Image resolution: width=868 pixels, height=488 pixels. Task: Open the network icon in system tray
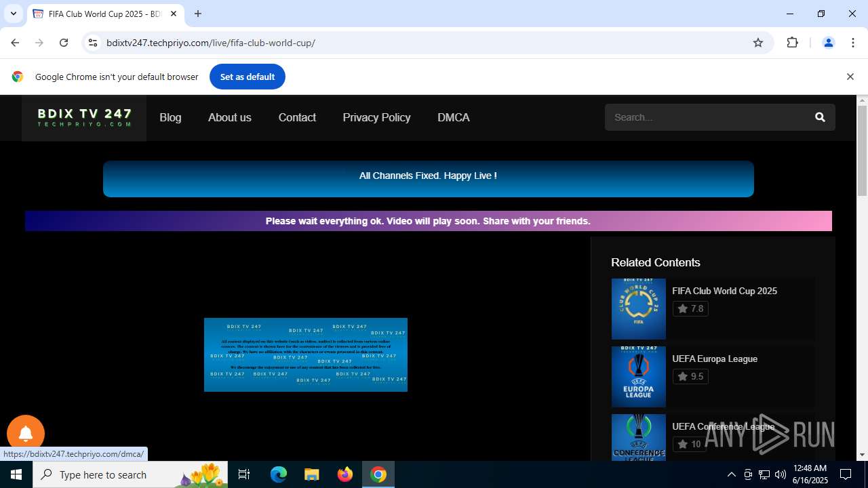coord(764,474)
